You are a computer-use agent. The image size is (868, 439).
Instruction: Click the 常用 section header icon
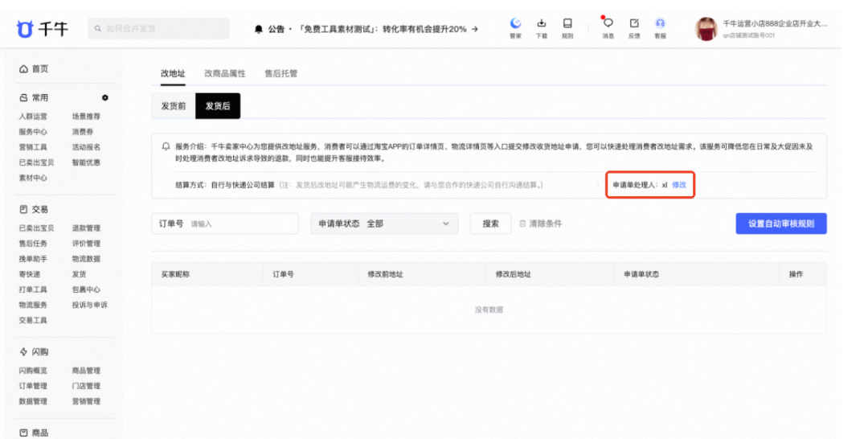[x=23, y=97]
